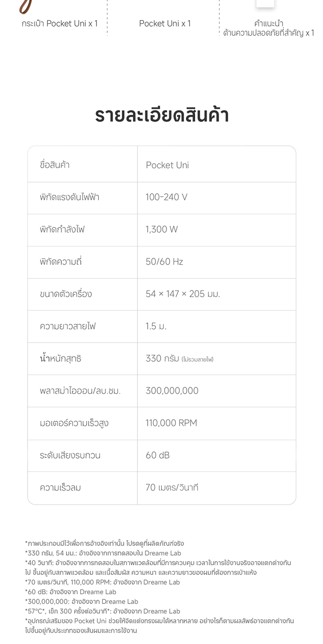Click the *60 dB Dreame Lab footnote
This screenshot has width=323, height=644.
coord(71,592)
